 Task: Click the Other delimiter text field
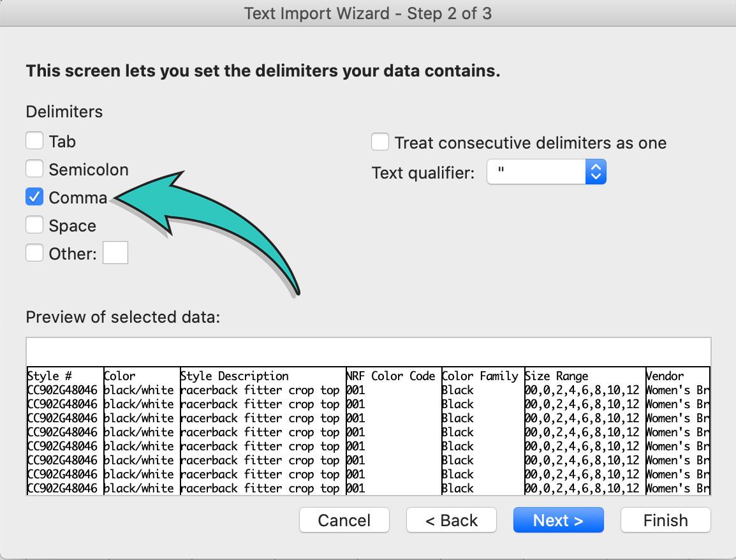[x=115, y=253]
